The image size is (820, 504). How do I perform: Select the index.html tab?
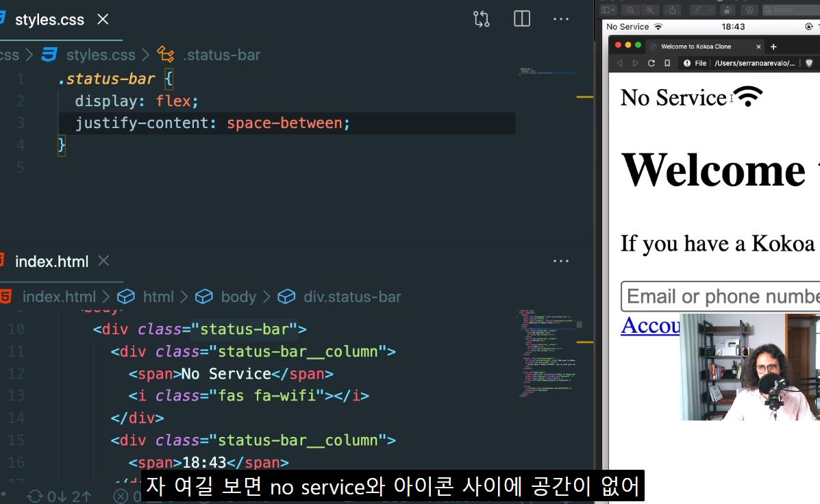point(51,262)
